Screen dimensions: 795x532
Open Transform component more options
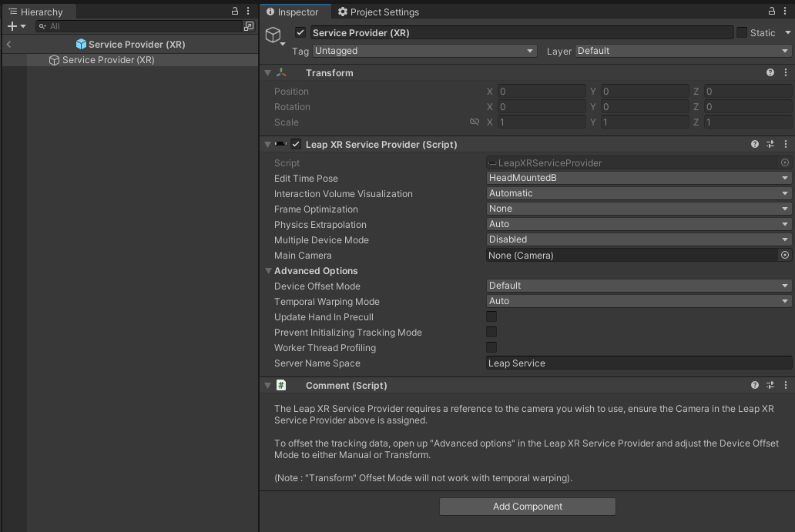click(x=785, y=72)
